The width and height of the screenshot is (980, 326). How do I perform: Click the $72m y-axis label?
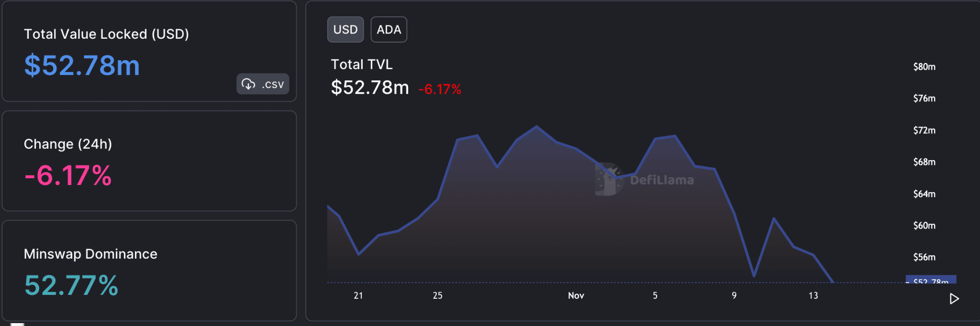tap(924, 130)
